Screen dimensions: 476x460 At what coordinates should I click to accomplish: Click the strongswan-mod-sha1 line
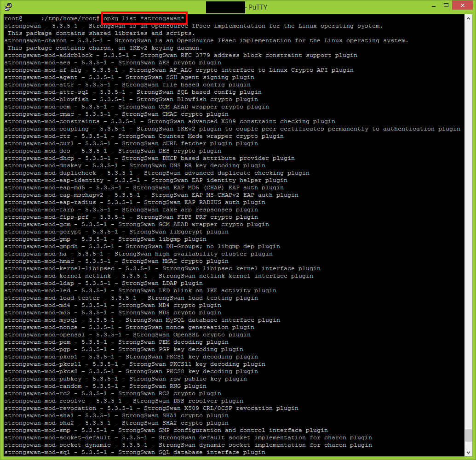click(x=116, y=416)
